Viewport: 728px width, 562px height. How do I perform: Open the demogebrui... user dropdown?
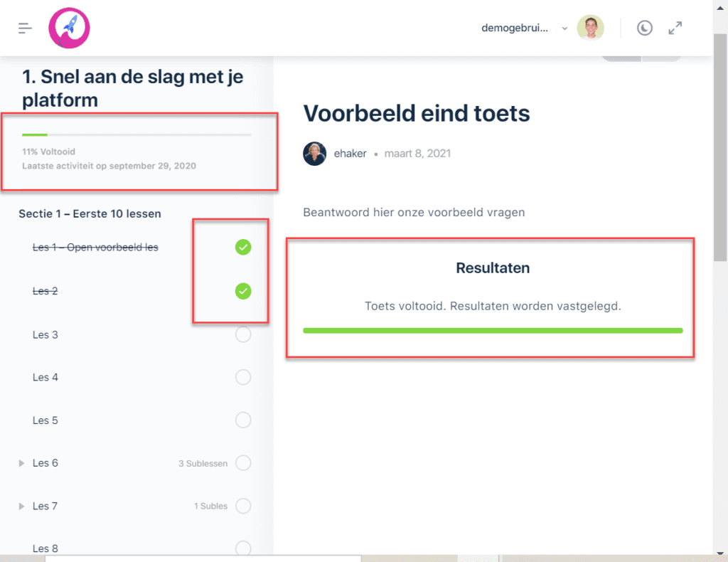coord(524,28)
